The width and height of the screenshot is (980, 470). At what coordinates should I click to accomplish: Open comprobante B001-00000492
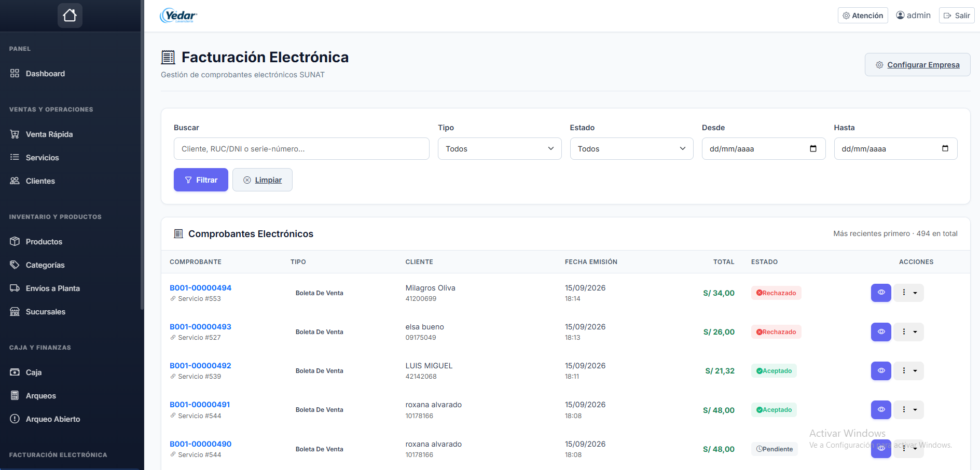click(200, 366)
